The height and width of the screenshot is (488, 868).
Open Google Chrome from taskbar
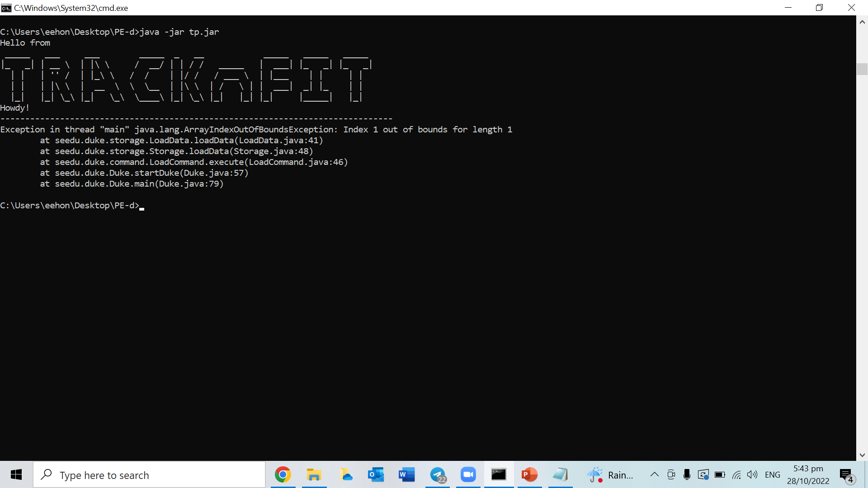click(283, 475)
